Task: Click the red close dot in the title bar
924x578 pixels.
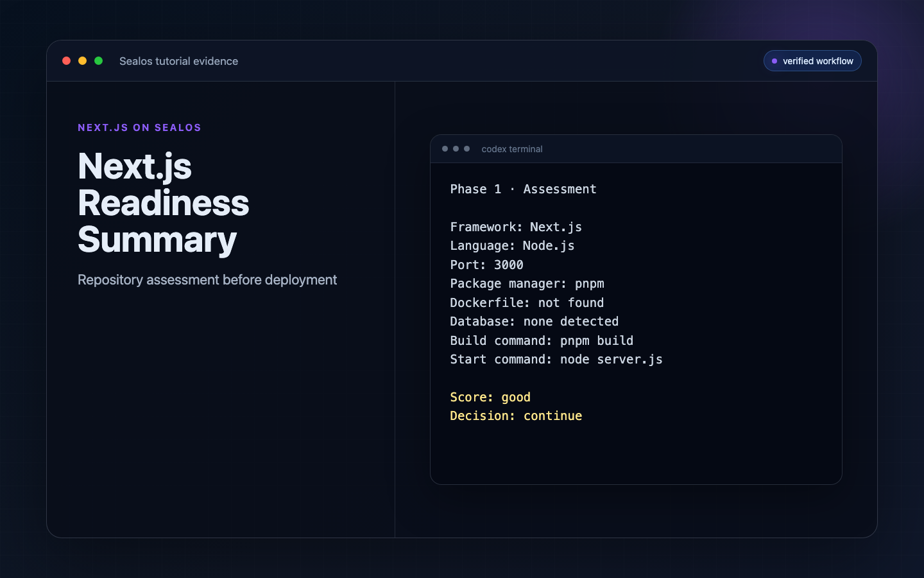Action: coord(66,61)
